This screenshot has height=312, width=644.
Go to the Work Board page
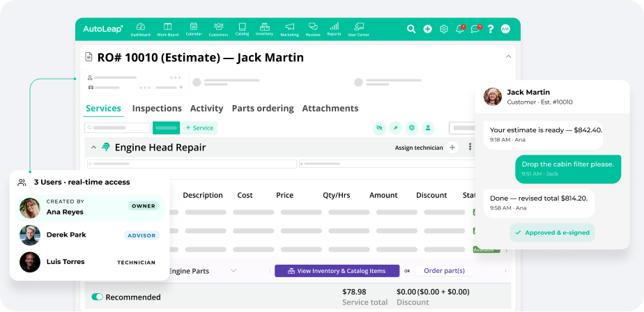[167, 29]
